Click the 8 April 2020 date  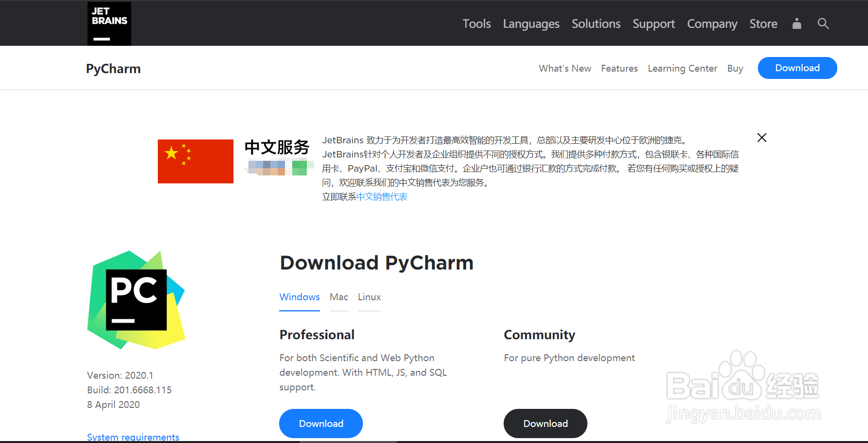[x=113, y=404]
